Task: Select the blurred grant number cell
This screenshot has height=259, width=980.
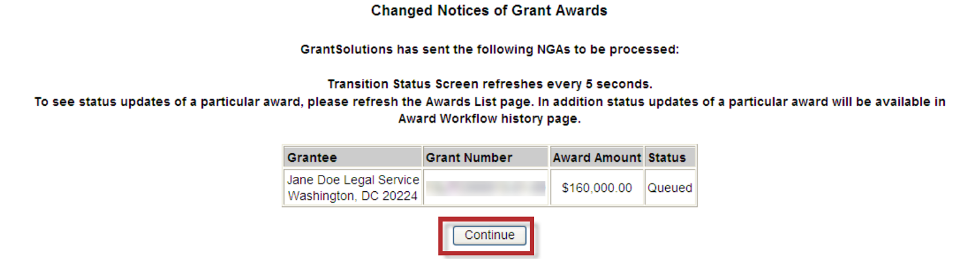Action: tap(486, 188)
